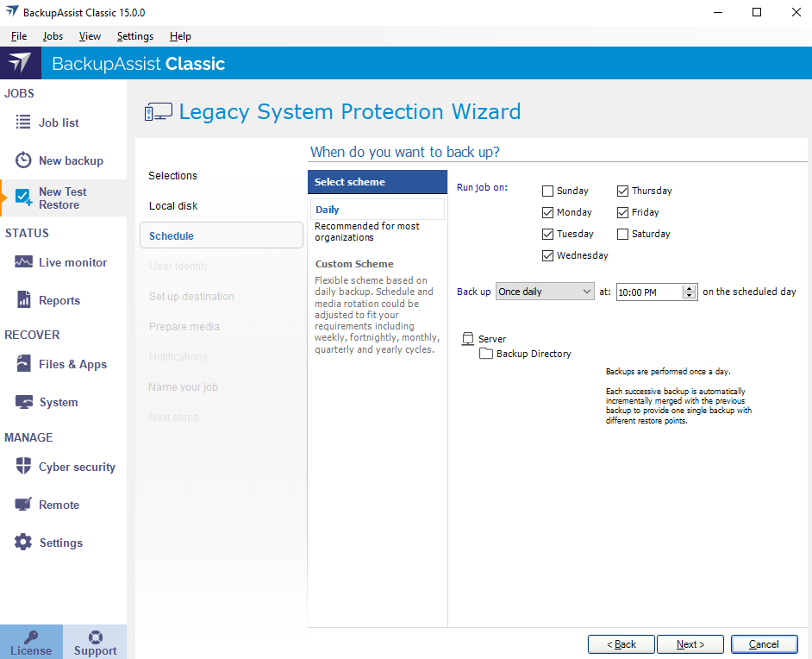This screenshot has height=659, width=812.
Task: Click the Job list icon in sidebar
Action: (23, 122)
